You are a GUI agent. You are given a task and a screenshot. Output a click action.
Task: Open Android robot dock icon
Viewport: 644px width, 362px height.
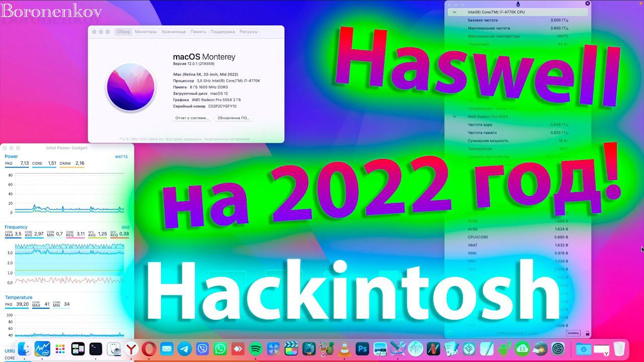pyautogui.click(x=505, y=349)
